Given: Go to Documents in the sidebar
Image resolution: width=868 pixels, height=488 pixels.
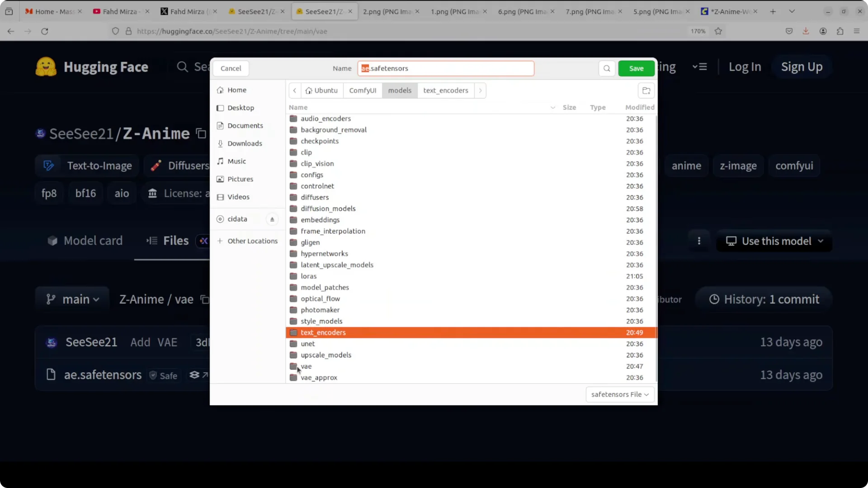Looking at the screenshot, I should (x=247, y=126).
